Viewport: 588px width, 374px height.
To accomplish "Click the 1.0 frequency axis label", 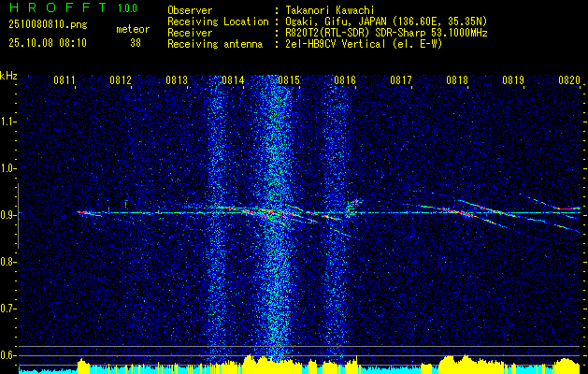I will 7,168.
